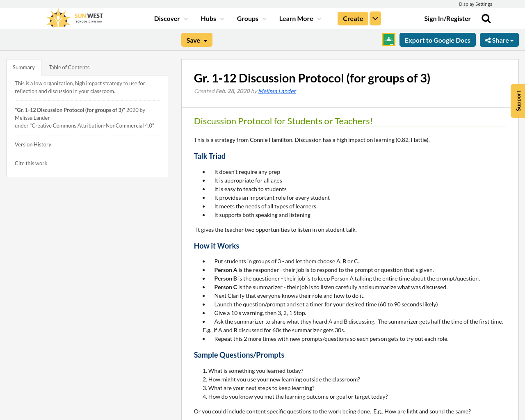The image size is (525, 420).
Task: Open Display Settings
Action: (475, 3)
